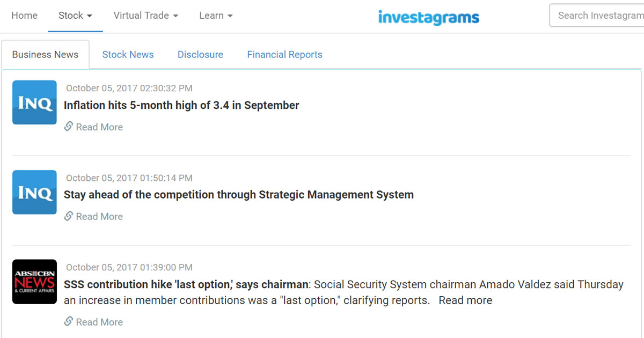Click the Investagrams logo
The height and width of the screenshot is (338, 644).
(x=428, y=17)
